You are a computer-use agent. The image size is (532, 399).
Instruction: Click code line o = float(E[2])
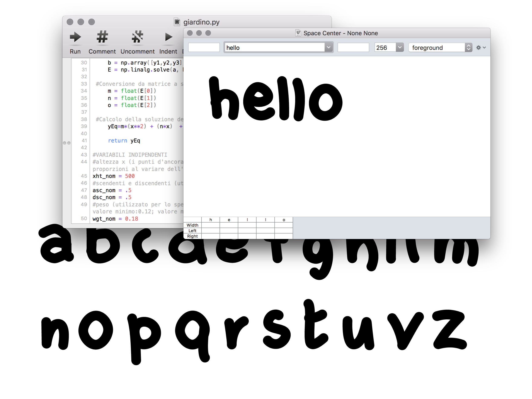(x=132, y=105)
